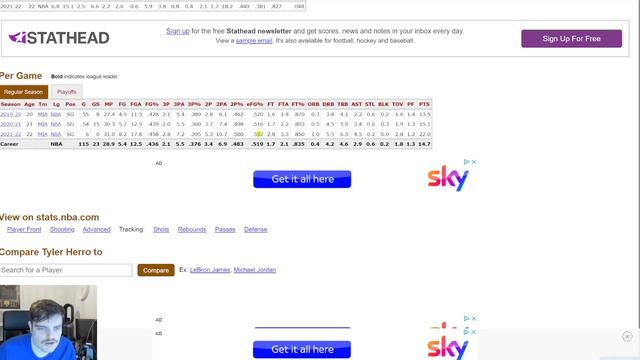The image size is (640, 360).
Task: Sort table by PTS column
Action: 424,104
